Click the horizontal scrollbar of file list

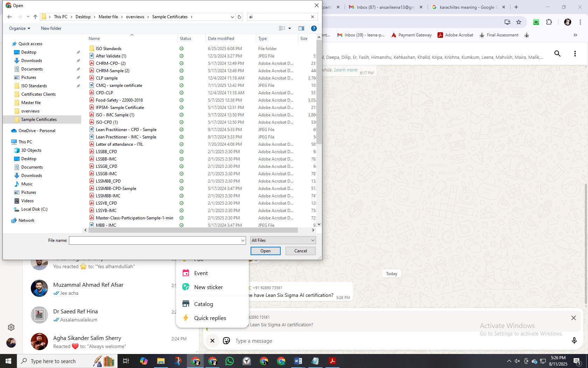coord(193,230)
